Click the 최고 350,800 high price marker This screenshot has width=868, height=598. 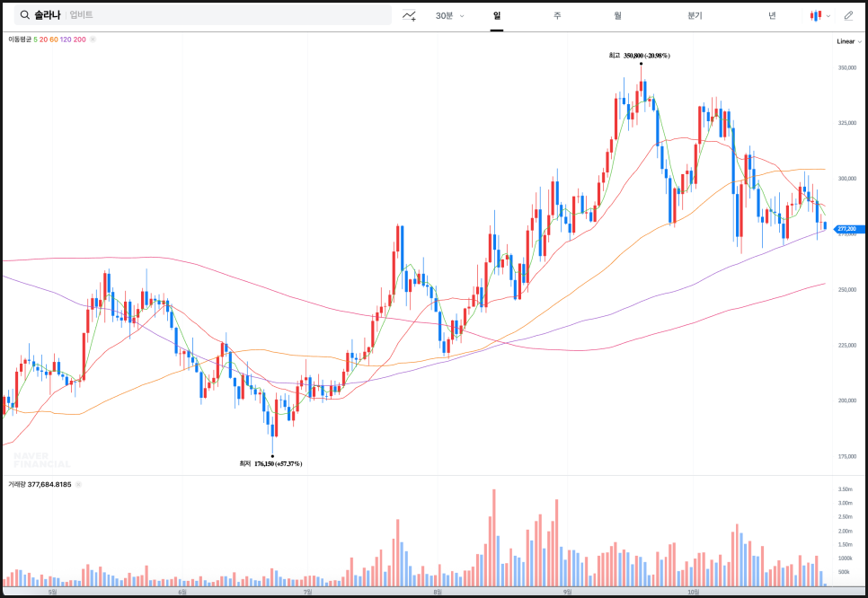click(x=640, y=56)
